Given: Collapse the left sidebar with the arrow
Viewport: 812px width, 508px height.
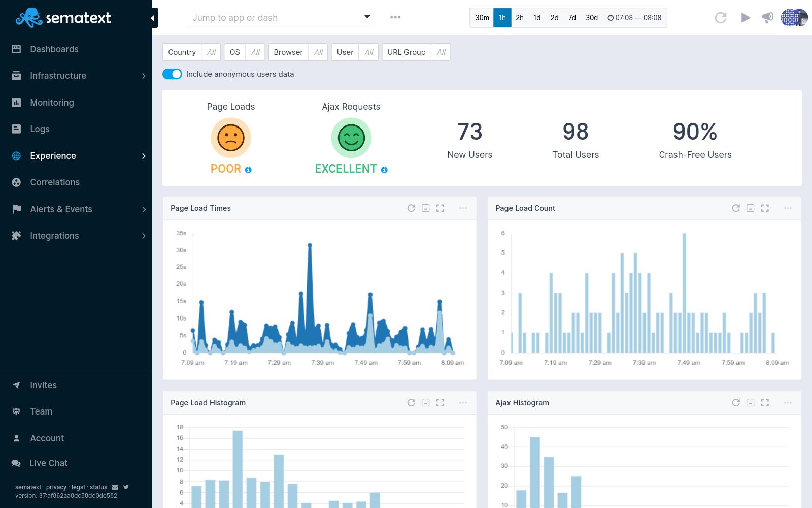Looking at the screenshot, I should click(x=153, y=18).
